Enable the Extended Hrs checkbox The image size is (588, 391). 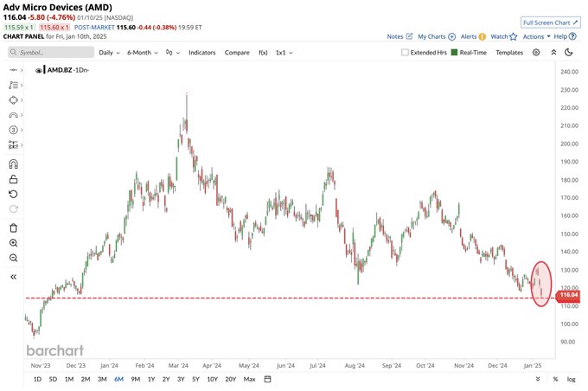405,53
